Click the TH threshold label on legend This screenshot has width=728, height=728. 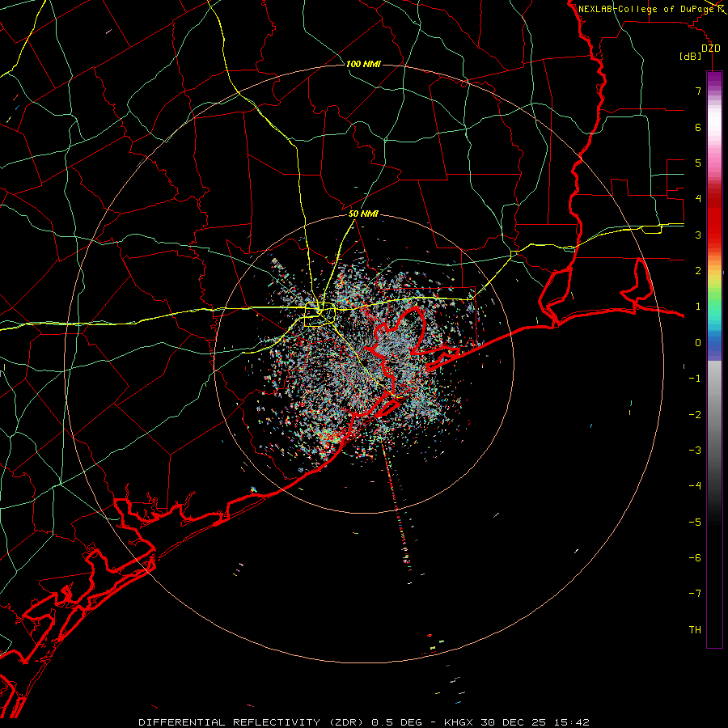[695, 630]
